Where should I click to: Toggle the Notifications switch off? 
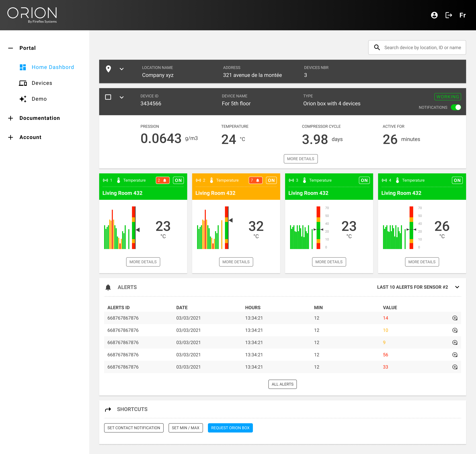point(456,107)
